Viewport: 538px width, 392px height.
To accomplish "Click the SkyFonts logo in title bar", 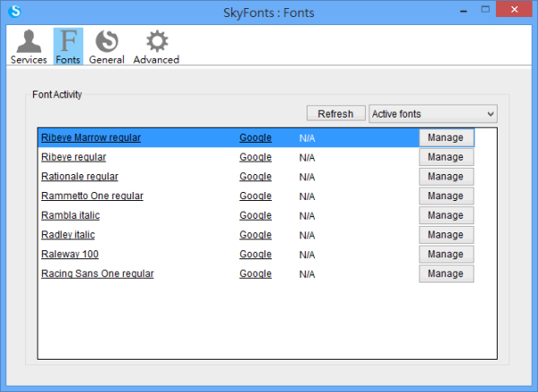I will [13, 12].
